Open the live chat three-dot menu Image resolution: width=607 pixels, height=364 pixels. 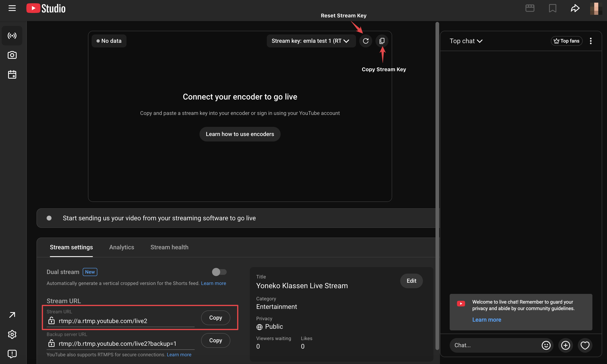(x=591, y=41)
